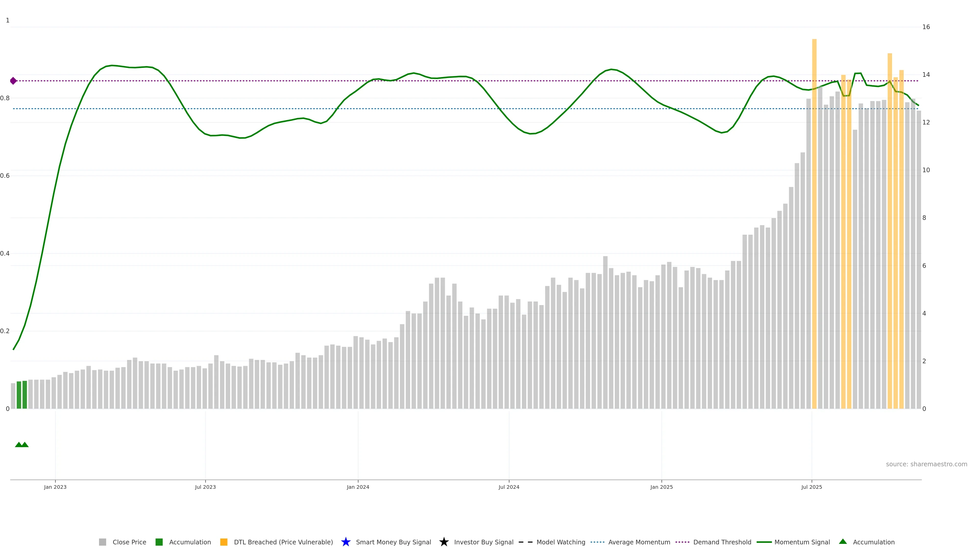The width and height of the screenshot is (980, 551).
Task: Toggle the Demand Threshold legend label
Action: [722, 542]
